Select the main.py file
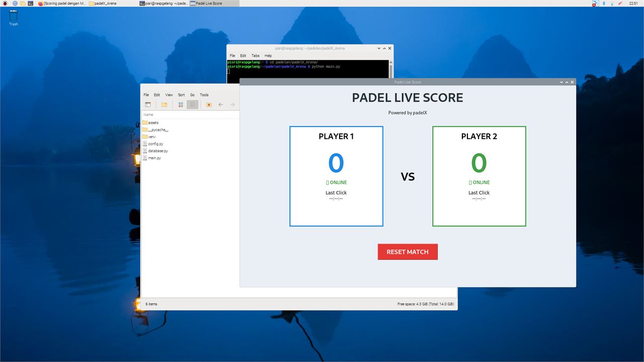This screenshot has height=362, width=644. tap(151, 158)
